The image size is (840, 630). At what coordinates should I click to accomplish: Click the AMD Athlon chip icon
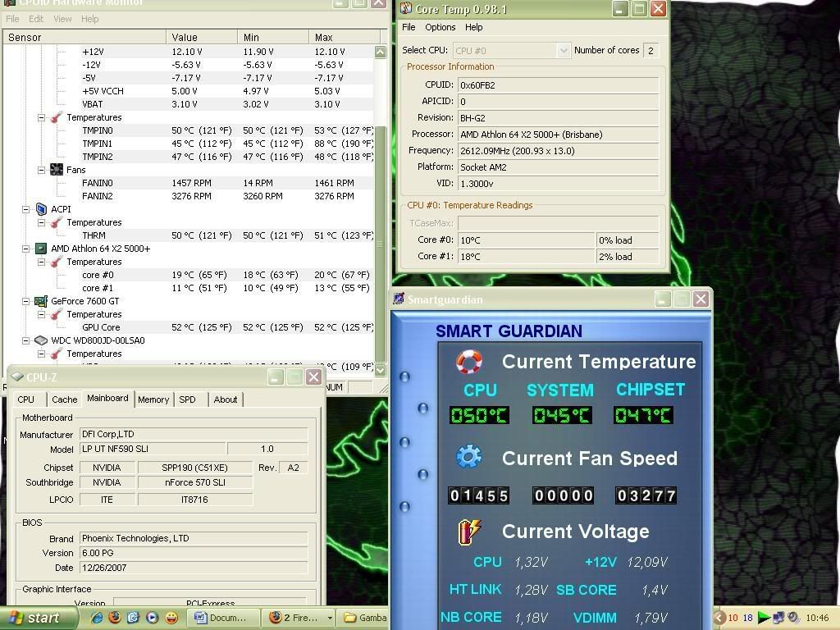(x=41, y=249)
